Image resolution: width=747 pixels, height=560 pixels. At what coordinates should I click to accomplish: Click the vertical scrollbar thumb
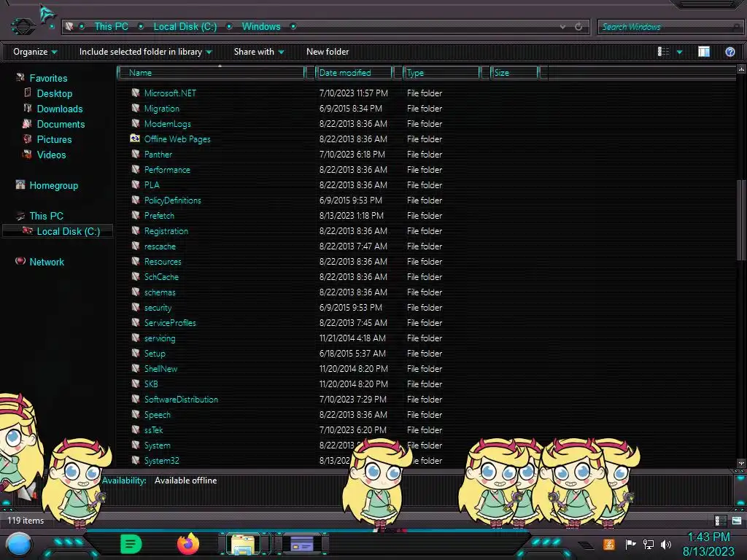tap(740, 220)
